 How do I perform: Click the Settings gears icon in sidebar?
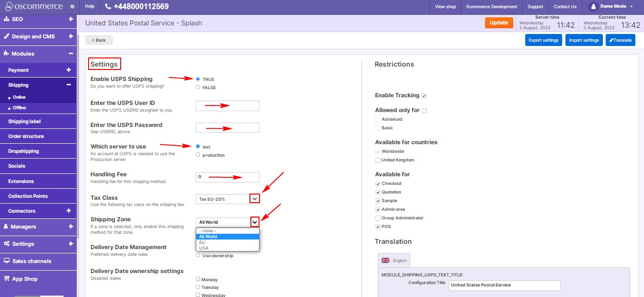7,244
